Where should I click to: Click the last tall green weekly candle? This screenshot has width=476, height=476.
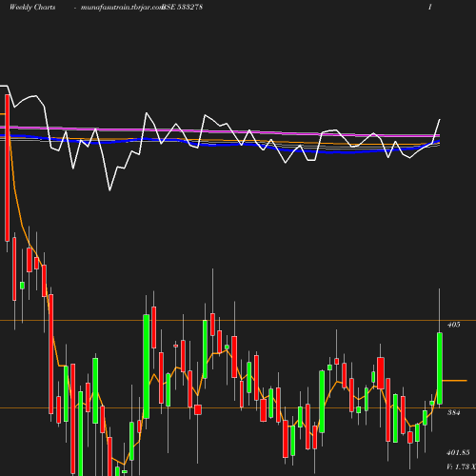[x=440, y=368]
